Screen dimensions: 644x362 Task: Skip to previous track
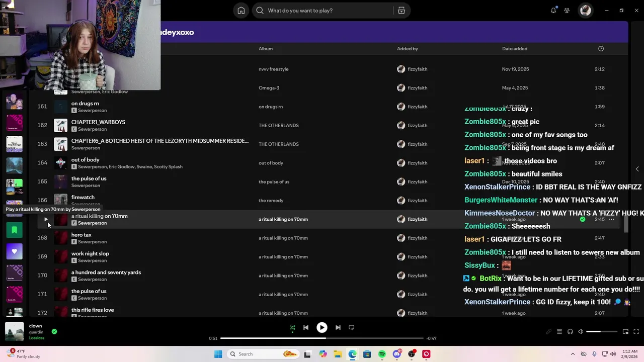coord(306,327)
